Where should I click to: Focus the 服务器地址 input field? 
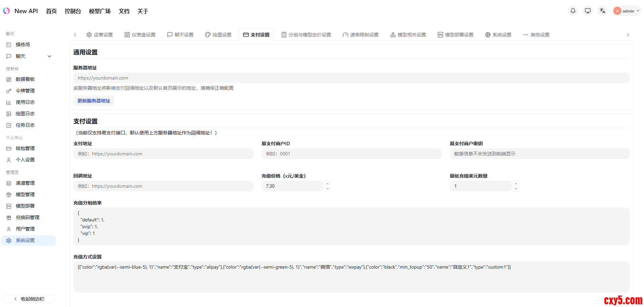[x=351, y=78]
